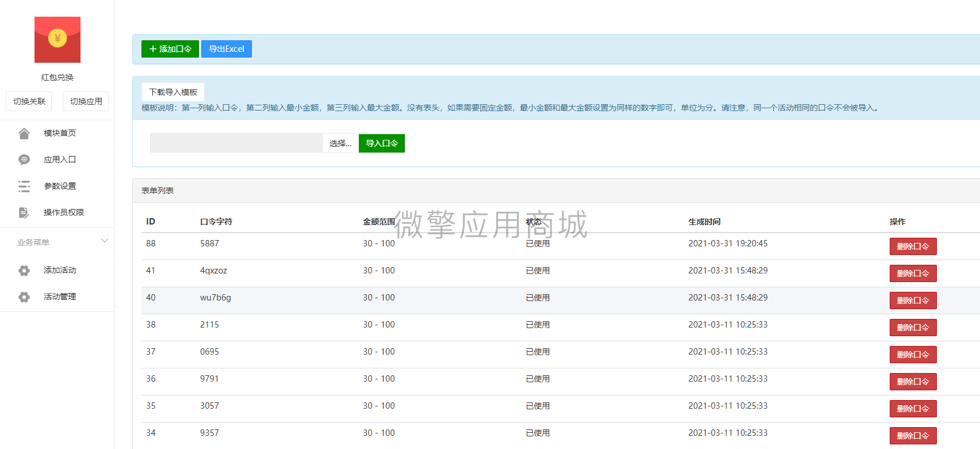980x449 pixels.
Task: Click ID cell 38
Action: (x=151, y=325)
